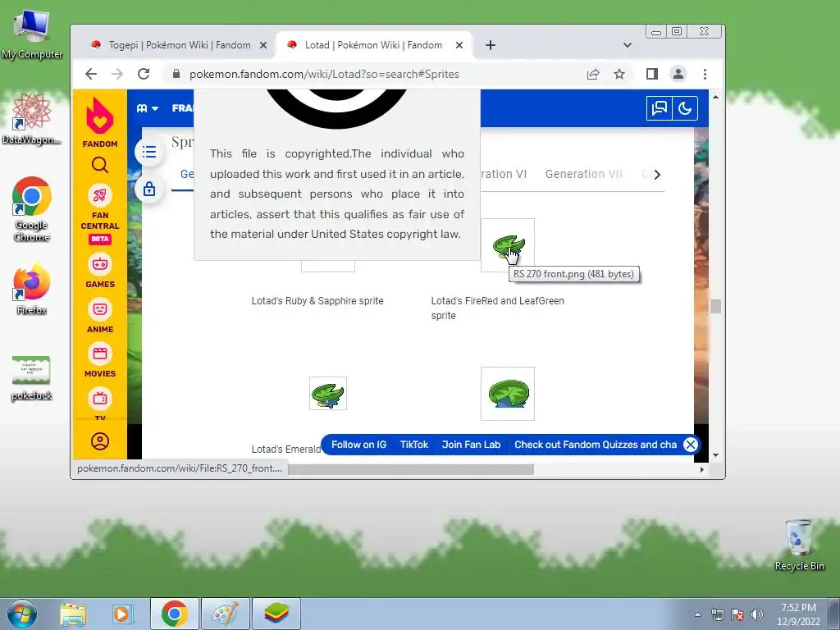Open a new browser tab
Viewport: 840px width, 630px height.
click(491, 46)
